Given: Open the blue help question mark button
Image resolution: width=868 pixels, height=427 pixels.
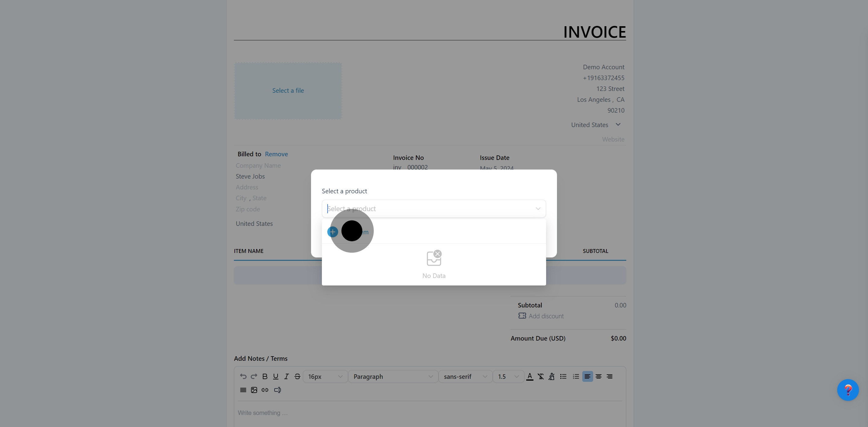Looking at the screenshot, I should pos(848,390).
